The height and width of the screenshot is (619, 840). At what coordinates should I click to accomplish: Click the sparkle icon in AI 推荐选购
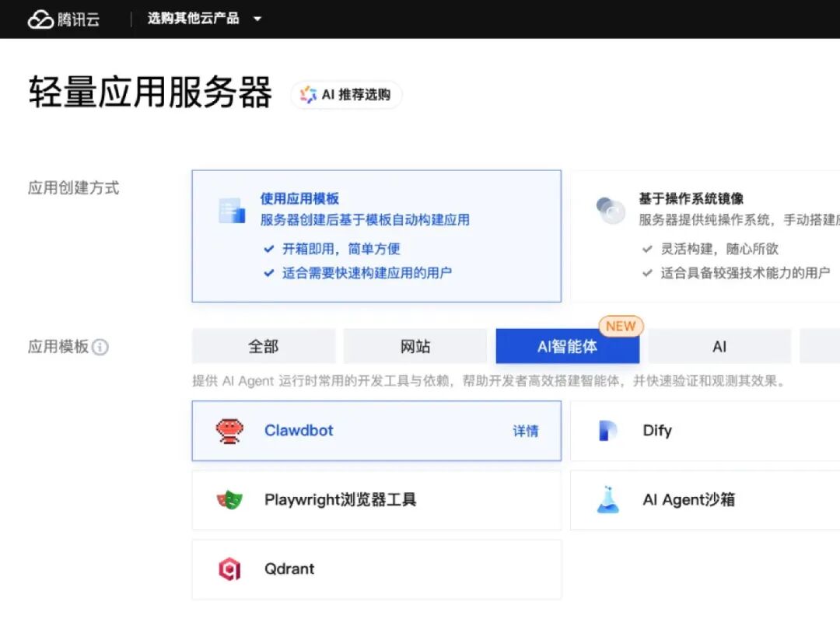point(309,95)
